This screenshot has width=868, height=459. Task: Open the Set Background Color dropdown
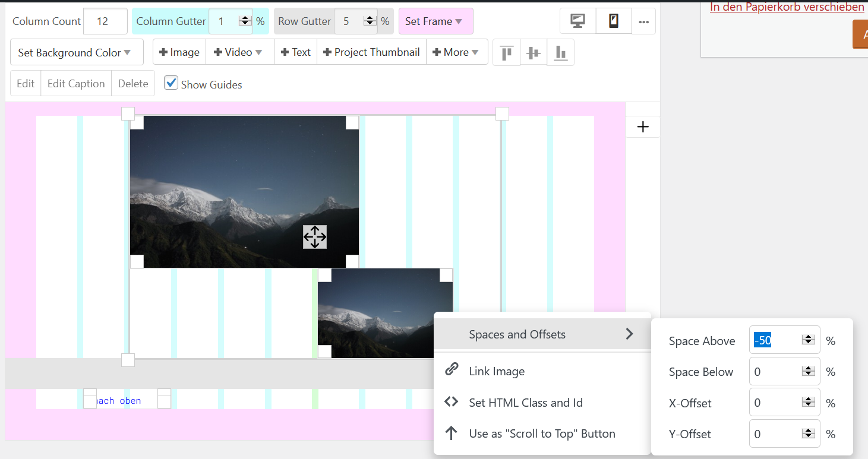[77, 53]
